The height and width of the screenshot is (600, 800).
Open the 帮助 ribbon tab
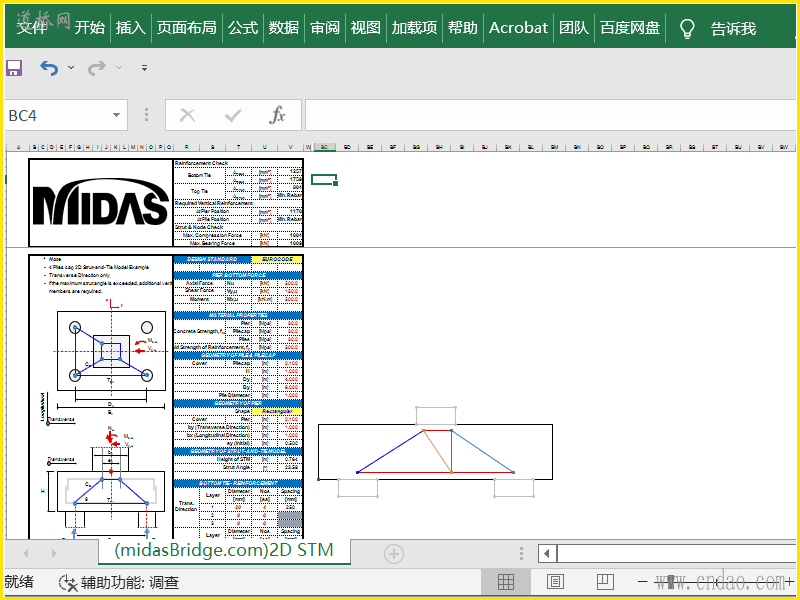point(463,28)
